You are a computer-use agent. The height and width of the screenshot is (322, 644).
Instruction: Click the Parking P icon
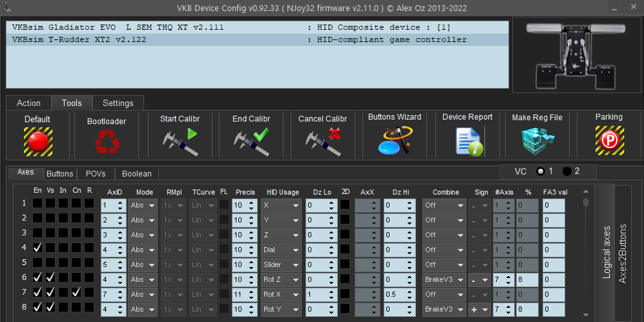pos(610,140)
